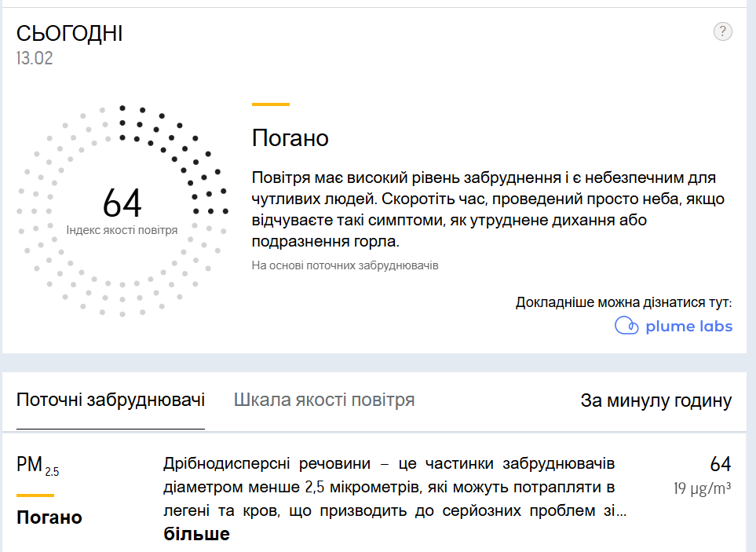Click the Plume Labs cloud logo icon
Image resolution: width=756 pixels, height=552 pixels.
click(626, 327)
